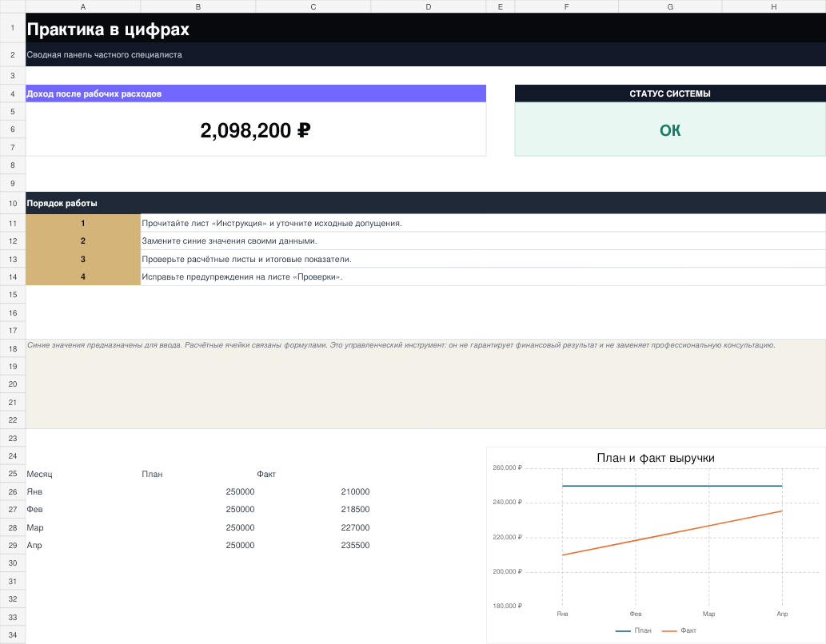Click step number 4 cell
826x644 pixels.
pos(82,277)
